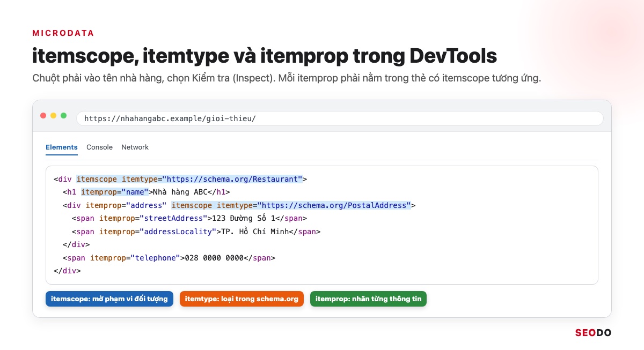The image size is (644, 350).
Task: Click the green maximize window dot
Action: coord(63,116)
